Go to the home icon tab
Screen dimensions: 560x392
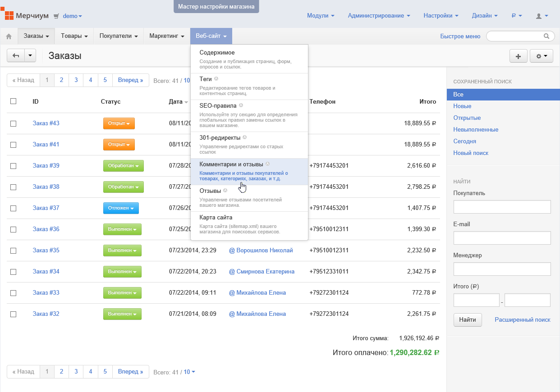9,36
